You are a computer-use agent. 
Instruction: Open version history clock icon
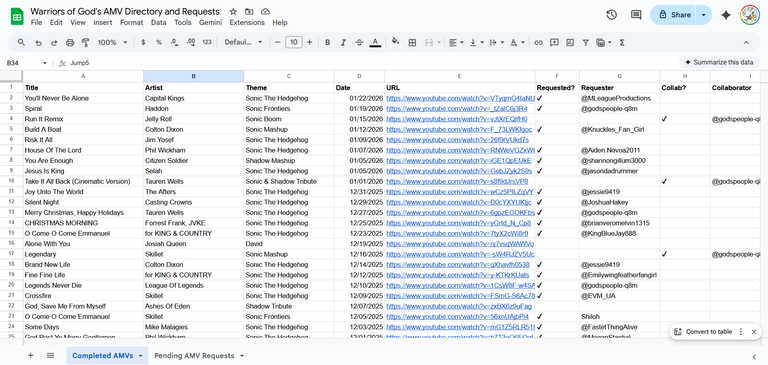point(611,15)
